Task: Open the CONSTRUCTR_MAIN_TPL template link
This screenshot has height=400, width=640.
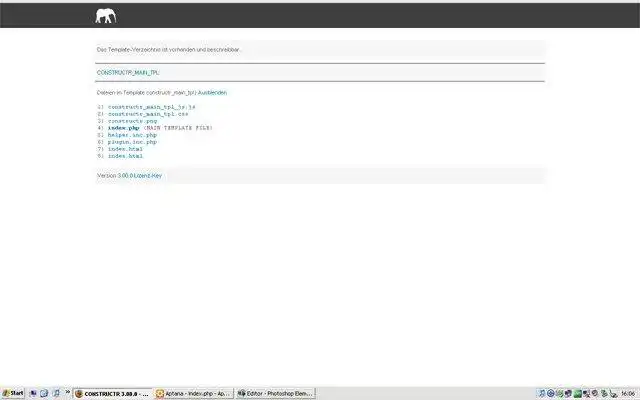Action: pyautogui.click(x=128, y=73)
